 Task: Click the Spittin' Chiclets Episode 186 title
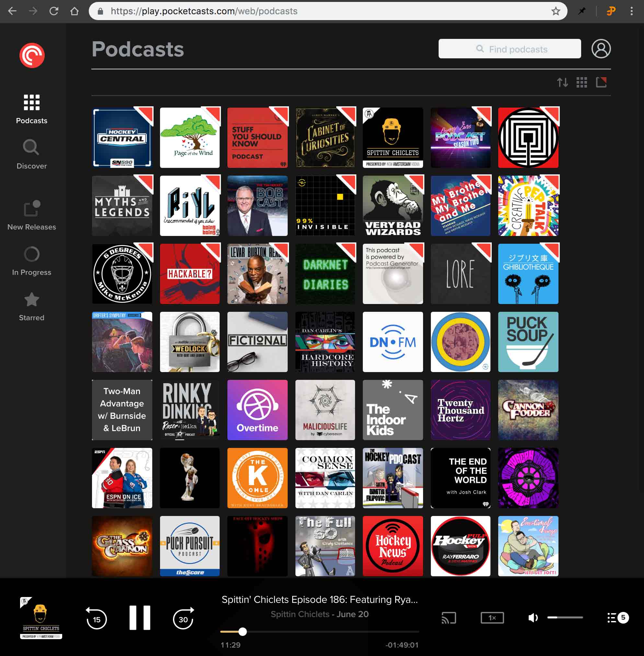[x=320, y=600]
